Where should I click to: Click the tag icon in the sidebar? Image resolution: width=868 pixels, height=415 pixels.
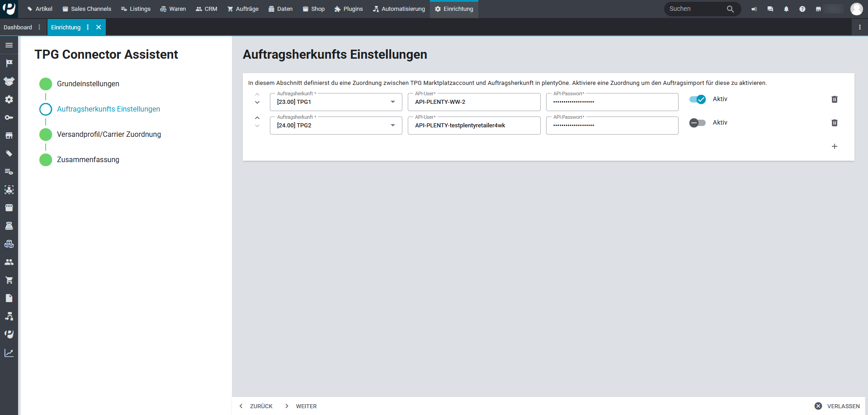tap(9, 154)
